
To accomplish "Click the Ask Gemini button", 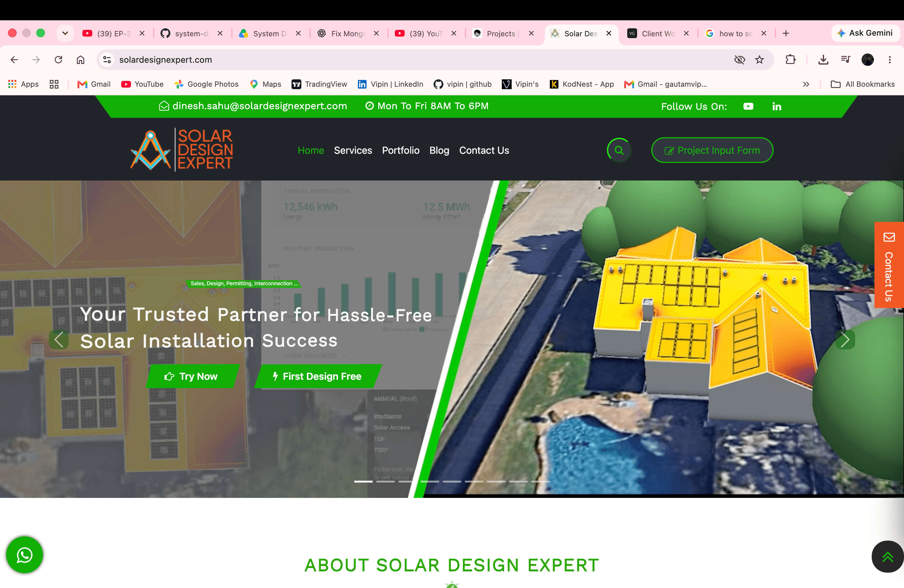I will (865, 33).
